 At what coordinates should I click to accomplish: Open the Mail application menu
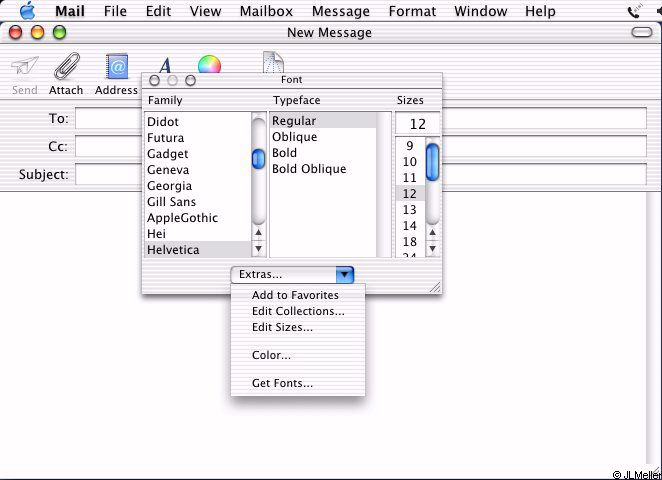point(70,11)
